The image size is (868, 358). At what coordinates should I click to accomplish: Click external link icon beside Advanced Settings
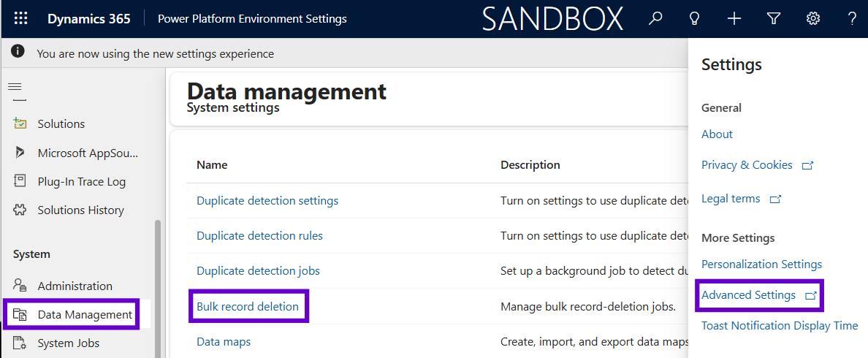[x=811, y=296]
